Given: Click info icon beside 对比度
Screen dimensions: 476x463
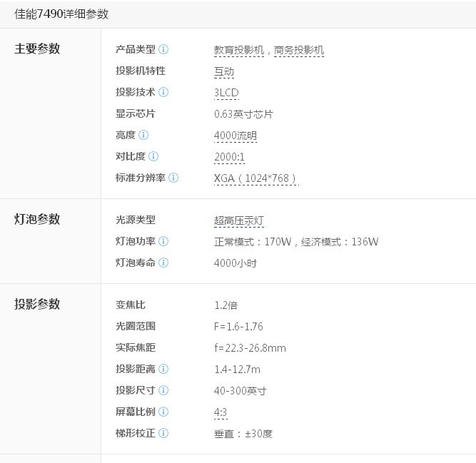Looking at the screenshot, I should 153,156.
